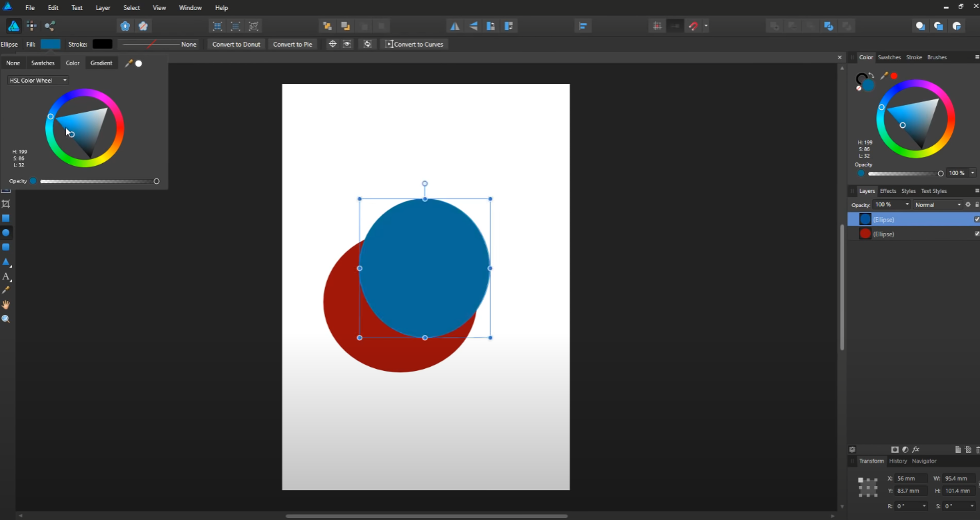The image size is (980, 520).
Task: Select the Vector Crop tool
Action: click(6, 204)
